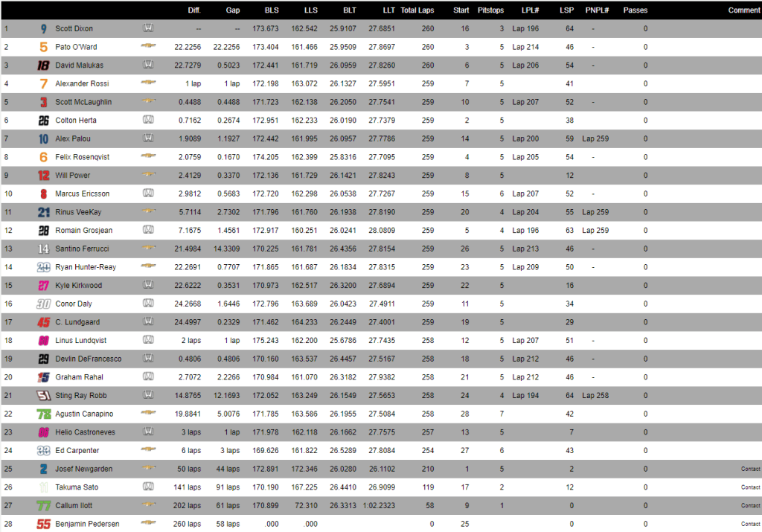Click Diff 141 laps for Takuma Sato
Viewport: 762px width, 532px height.
coord(187,487)
